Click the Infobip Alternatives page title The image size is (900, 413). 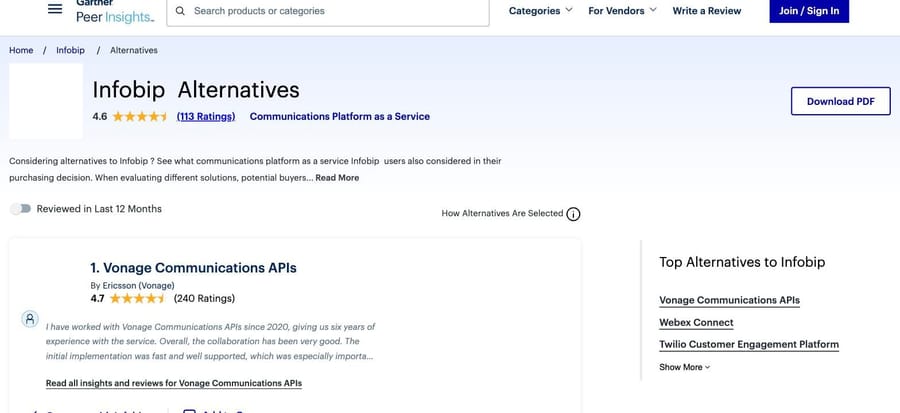tap(196, 90)
